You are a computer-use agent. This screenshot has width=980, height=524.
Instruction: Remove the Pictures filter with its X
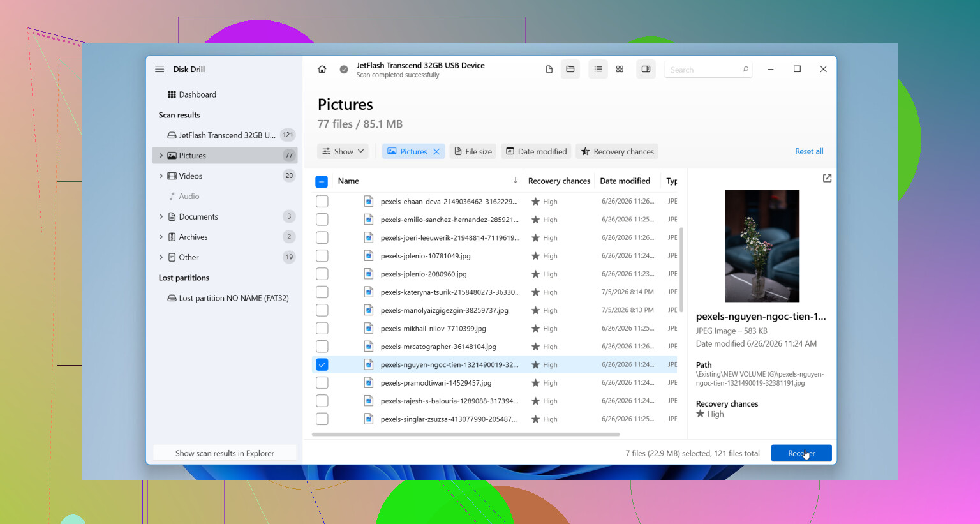click(x=436, y=151)
